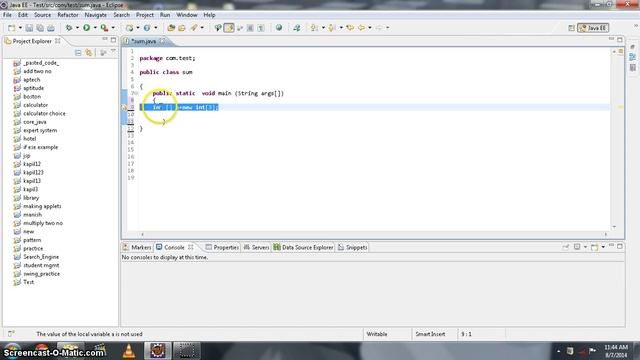Toggle Word Wrap/Block Selection toolbar button
Screen dimensions: 640x360
coord(250,28)
